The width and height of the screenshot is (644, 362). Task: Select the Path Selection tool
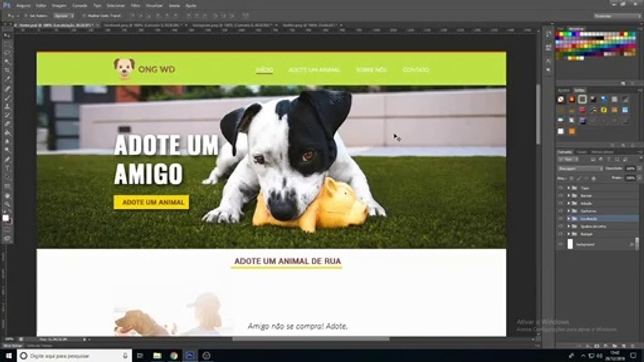coord(7,176)
